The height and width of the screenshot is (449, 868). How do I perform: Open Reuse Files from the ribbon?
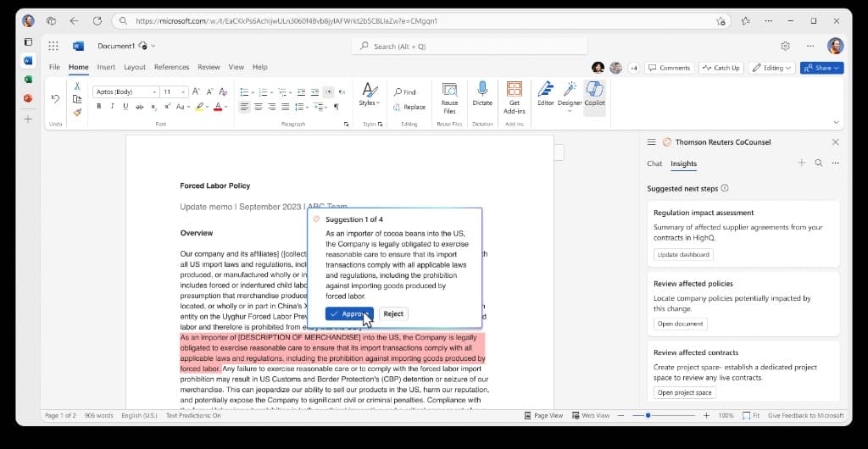click(449, 98)
